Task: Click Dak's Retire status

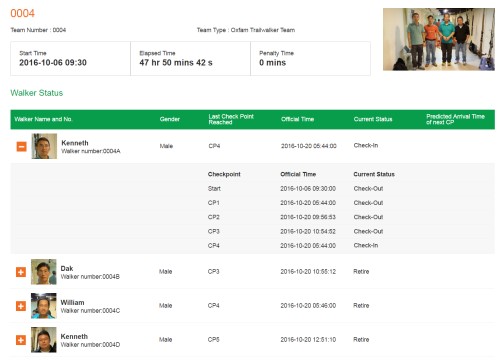Action: click(x=361, y=272)
